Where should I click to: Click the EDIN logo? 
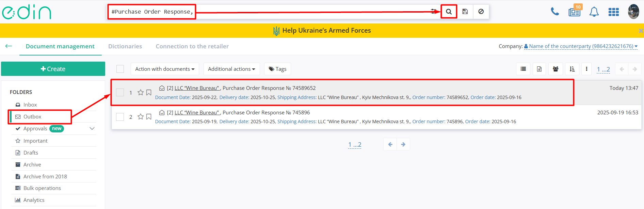coord(27,12)
